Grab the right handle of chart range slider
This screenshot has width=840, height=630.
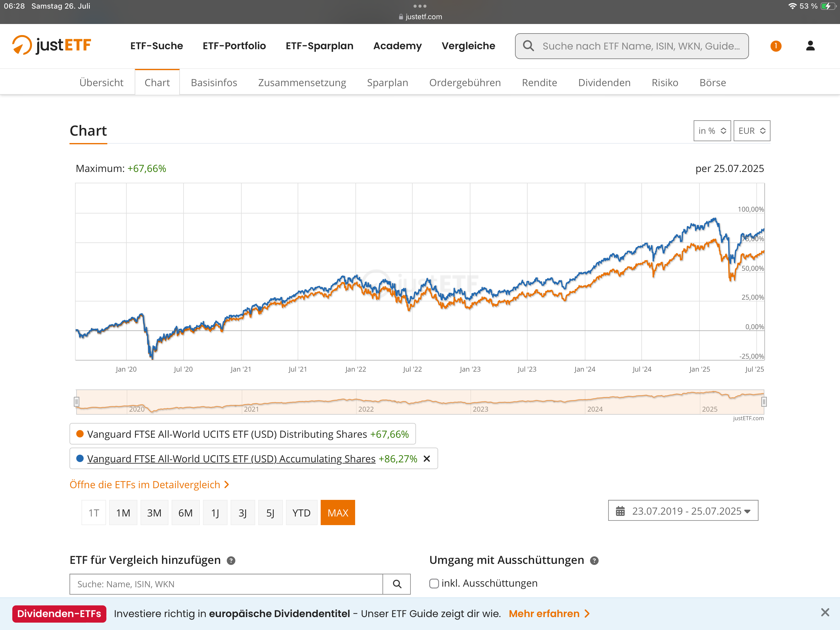(764, 402)
